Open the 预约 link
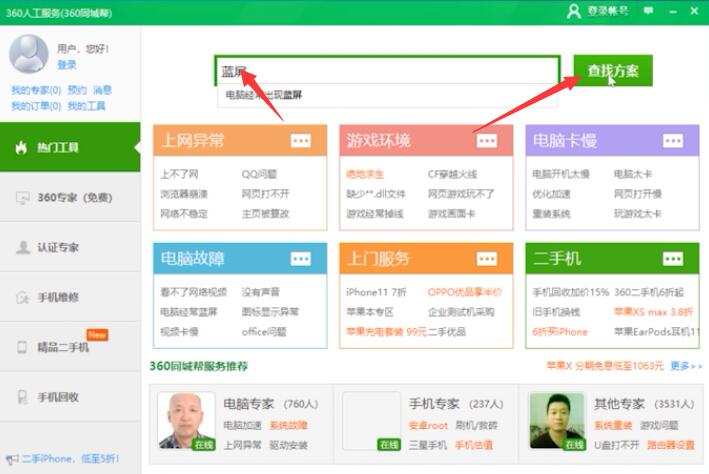The image size is (709, 474). [77, 90]
